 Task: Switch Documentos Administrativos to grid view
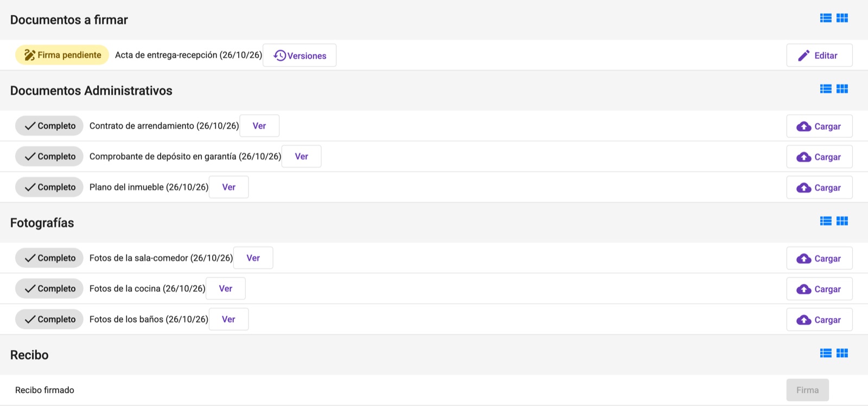point(842,88)
